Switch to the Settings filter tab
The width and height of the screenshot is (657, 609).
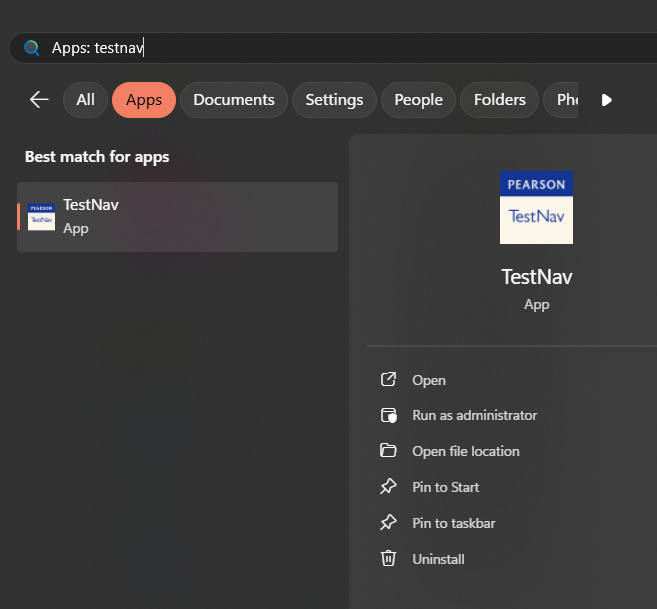pyautogui.click(x=334, y=100)
